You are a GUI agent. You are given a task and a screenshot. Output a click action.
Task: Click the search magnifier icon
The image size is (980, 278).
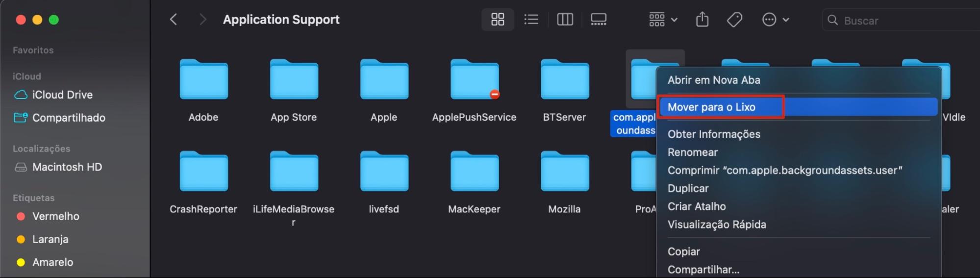pyautogui.click(x=832, y=20)
